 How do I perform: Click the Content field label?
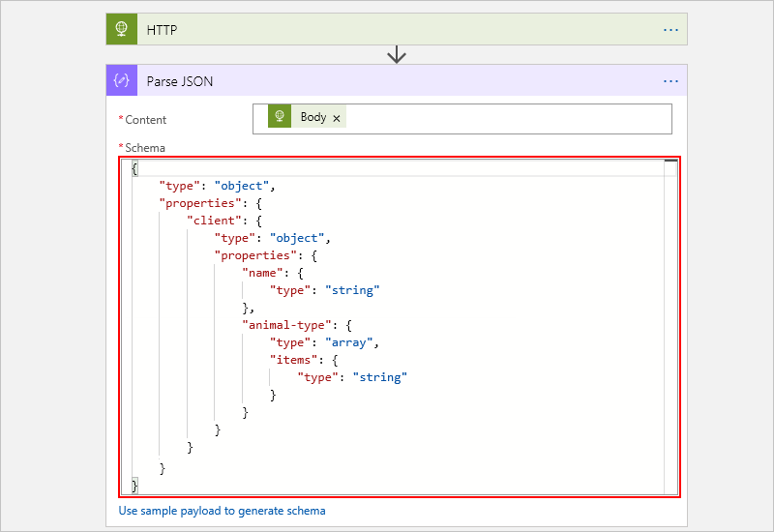click(x=145, y=120)
